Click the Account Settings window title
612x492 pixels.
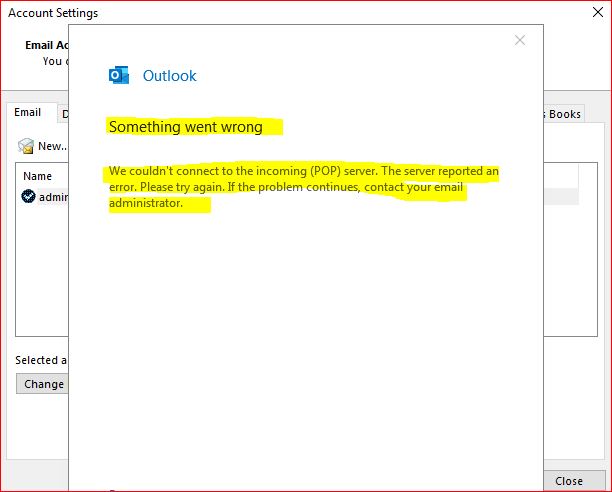click(x=53, y=13)
